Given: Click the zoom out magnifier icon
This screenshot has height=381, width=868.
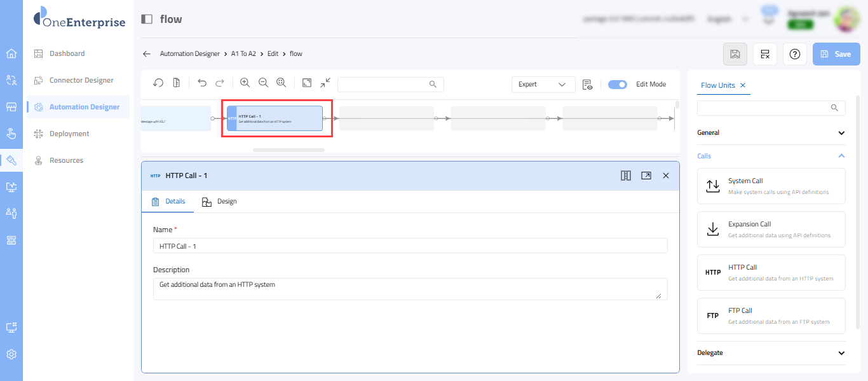Looking at the screenshot, I should point(263,83).
